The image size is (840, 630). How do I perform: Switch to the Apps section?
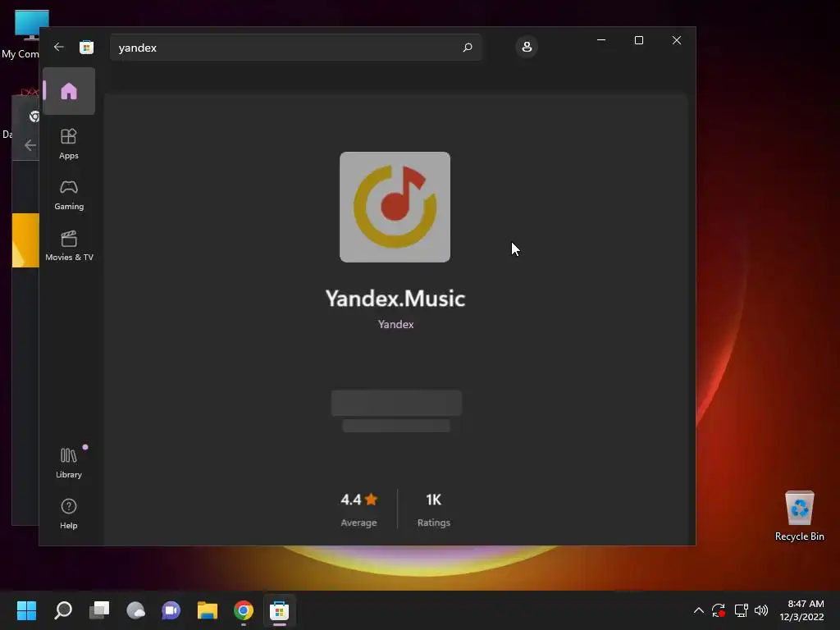coord(69,144)
